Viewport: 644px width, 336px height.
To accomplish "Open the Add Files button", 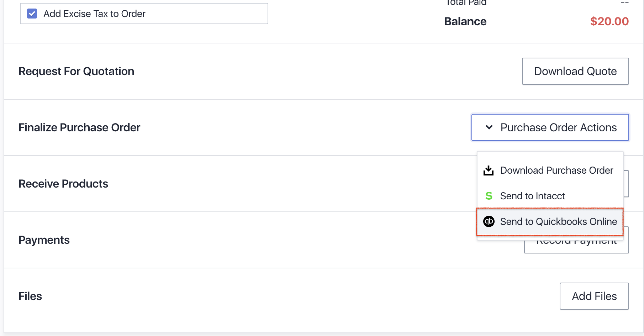I will pyautogui.click(x=594, y=296).
